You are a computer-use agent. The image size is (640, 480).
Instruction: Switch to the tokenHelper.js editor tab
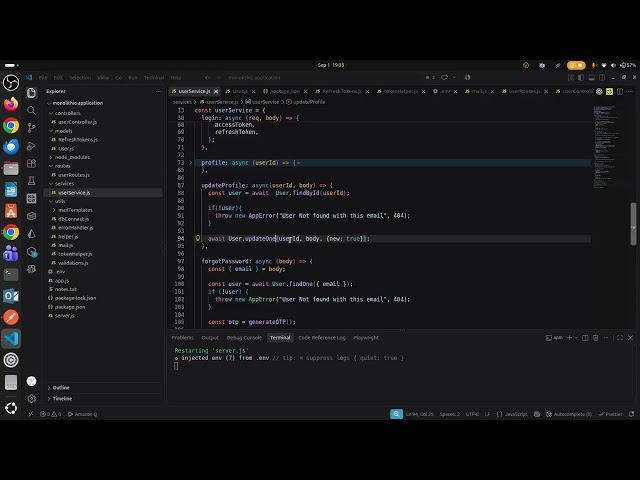pos(400,91)
